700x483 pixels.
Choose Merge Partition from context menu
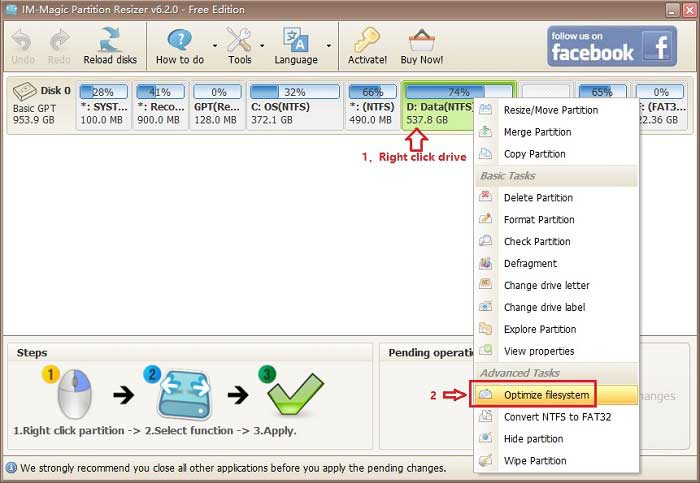click(x=556, y=132)
